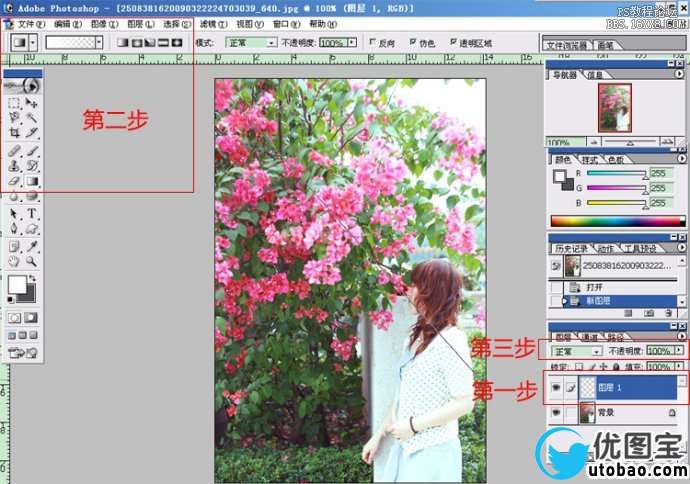The image size is (690, 484).
Task: Click foreground color swatch in toolbox
Action: click(17, 285)
